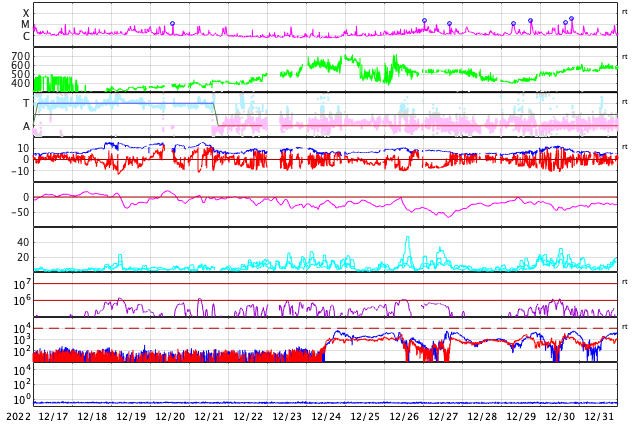Click the 12/19 date label
Screen dimensions: 634x424
(131, 417)
